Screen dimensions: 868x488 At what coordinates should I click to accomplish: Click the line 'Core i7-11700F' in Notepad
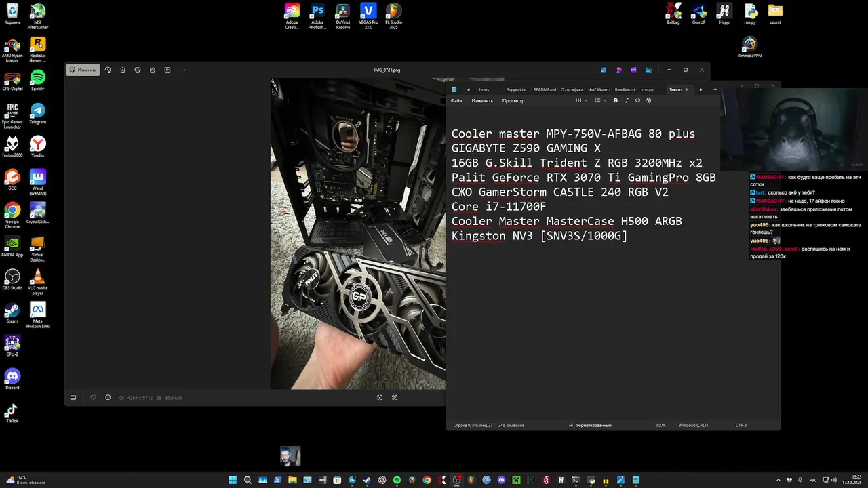[498, 207]
